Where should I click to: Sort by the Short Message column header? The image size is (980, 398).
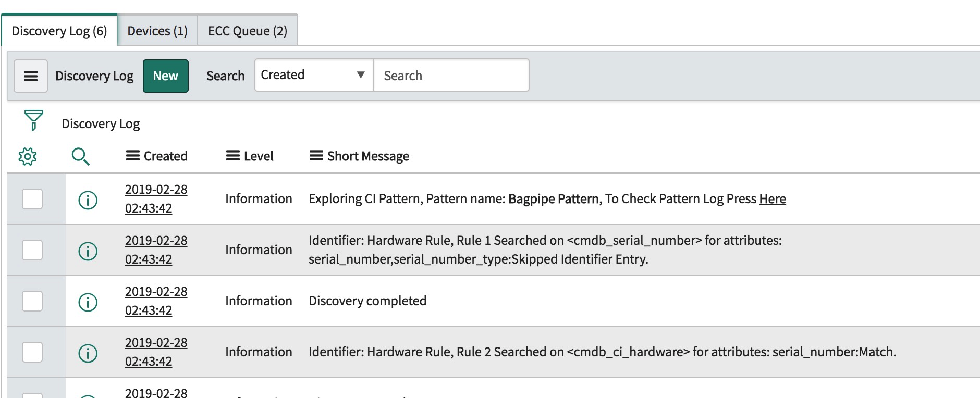click(368, 156)
